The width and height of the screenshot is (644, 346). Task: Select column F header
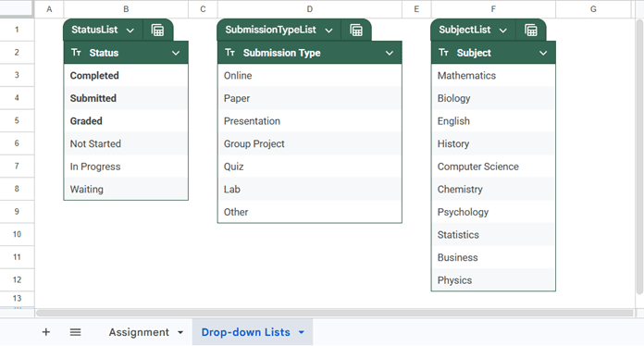(493, 9)
